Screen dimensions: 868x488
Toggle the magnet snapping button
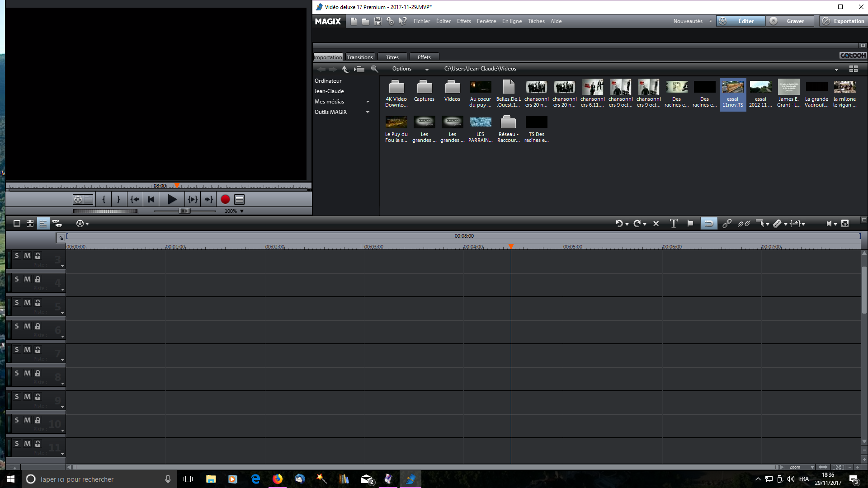pyautogui.click(x=709, y=223)
